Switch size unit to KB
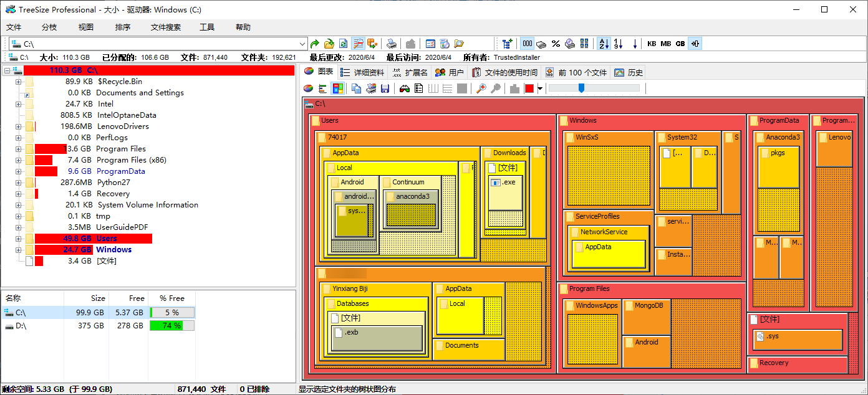The image size is (868, 395). click(x=652, y=44)
